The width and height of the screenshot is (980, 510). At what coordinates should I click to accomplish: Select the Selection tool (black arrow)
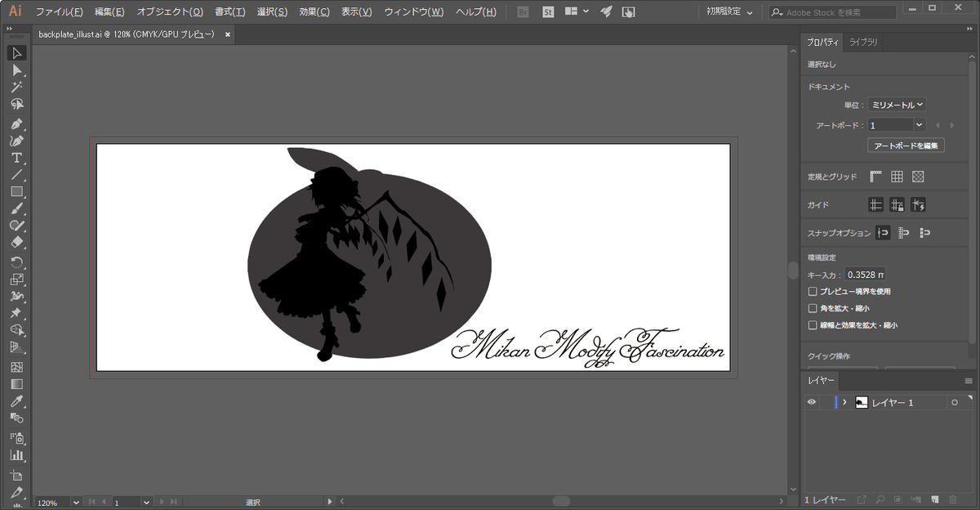[16, 53]
